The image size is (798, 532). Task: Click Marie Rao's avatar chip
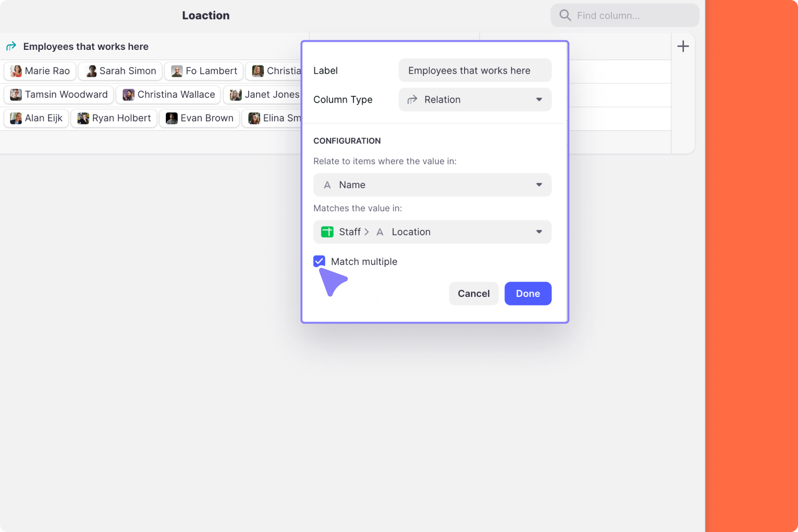coord(40,71)
